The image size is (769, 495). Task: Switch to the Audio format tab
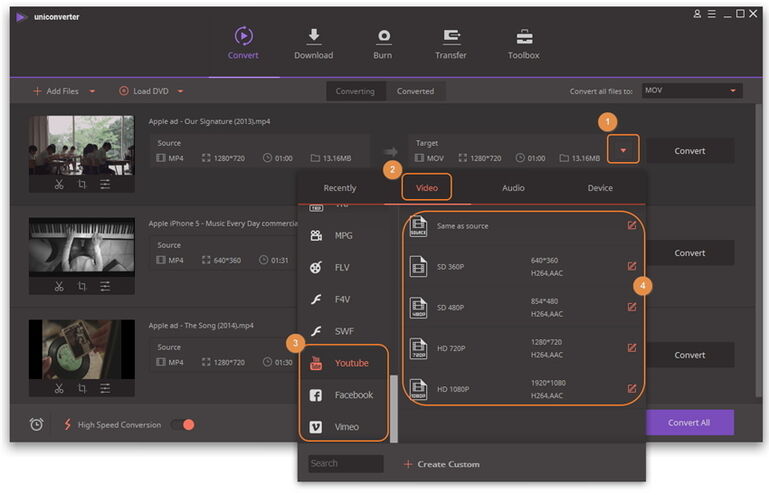pyautogui.click(x=513, y=187)
